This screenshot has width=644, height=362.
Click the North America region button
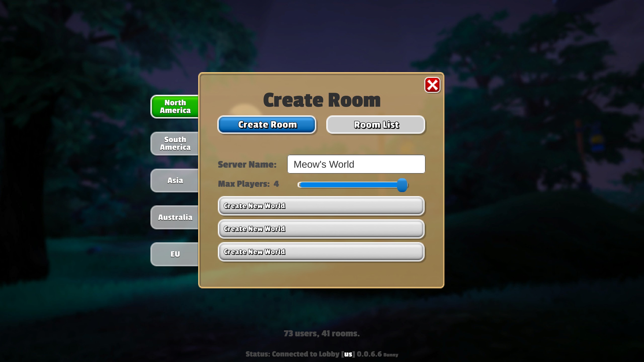[175, 107]
